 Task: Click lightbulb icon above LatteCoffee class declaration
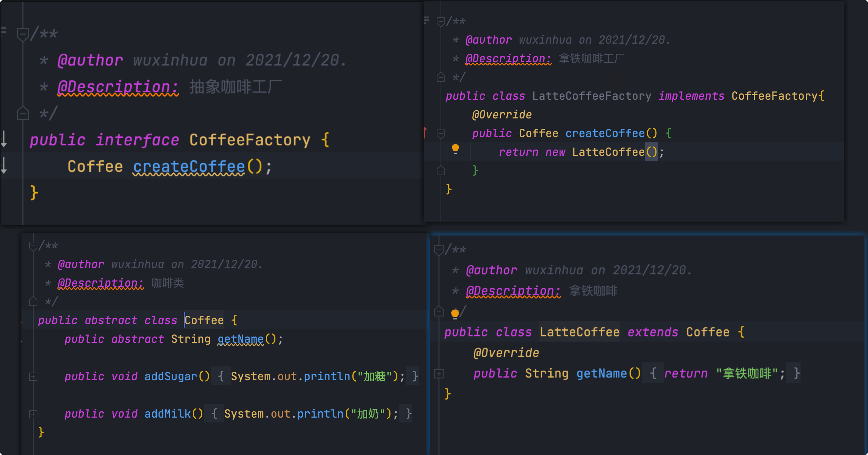click(455, 314)
